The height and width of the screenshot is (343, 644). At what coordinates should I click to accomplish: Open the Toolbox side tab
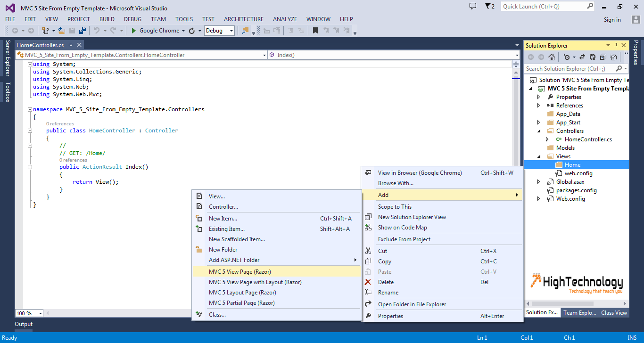[7, 92]
